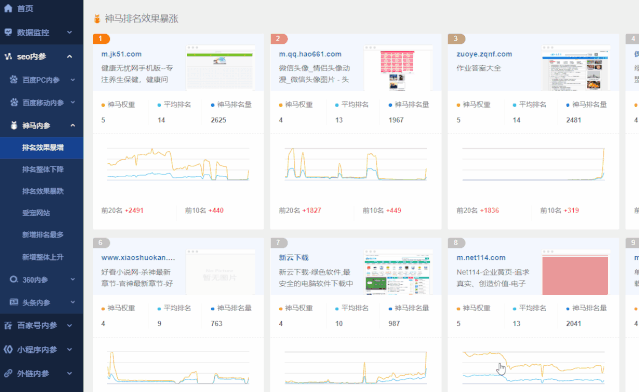Viewport: 639px width, 392px height.
Task: Click rank badge 1 on m.jk51.com card
Action: tap(101, 39)
